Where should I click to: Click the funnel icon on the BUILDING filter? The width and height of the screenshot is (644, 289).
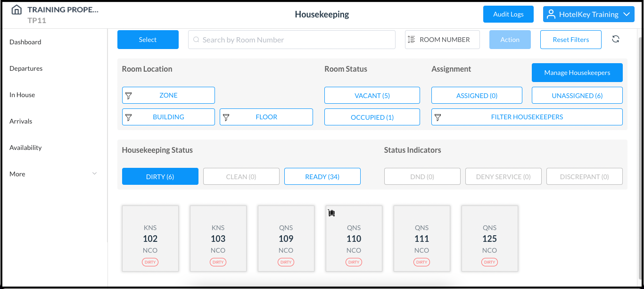tap(128, 116)
